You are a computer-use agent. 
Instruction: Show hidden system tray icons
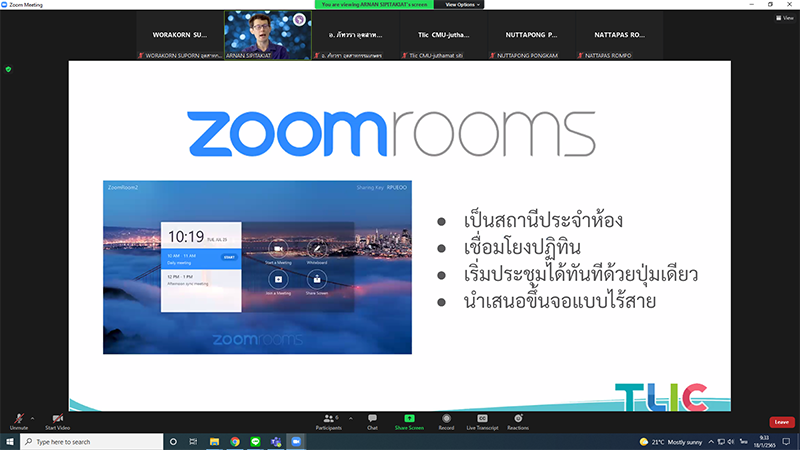tap(711, 442)
